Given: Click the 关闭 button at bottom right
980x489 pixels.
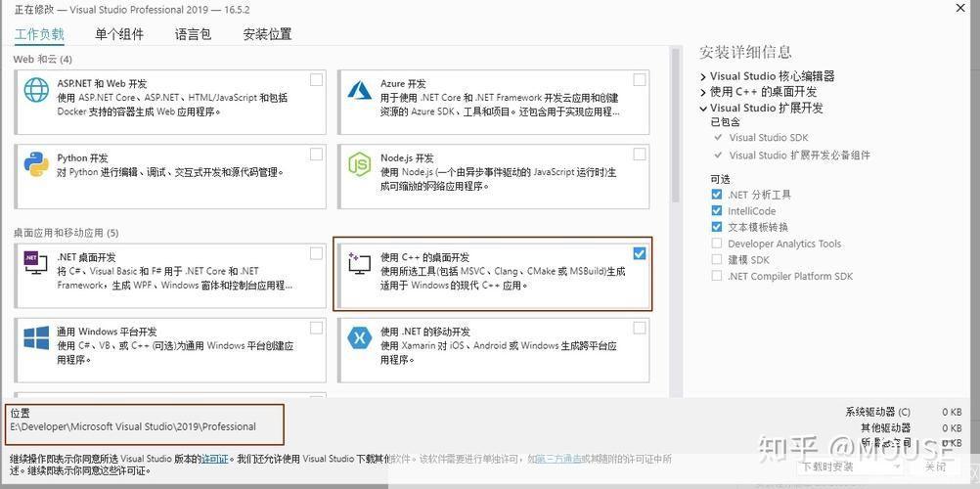Looking at the screenshot, I should (x=936, y=467).
